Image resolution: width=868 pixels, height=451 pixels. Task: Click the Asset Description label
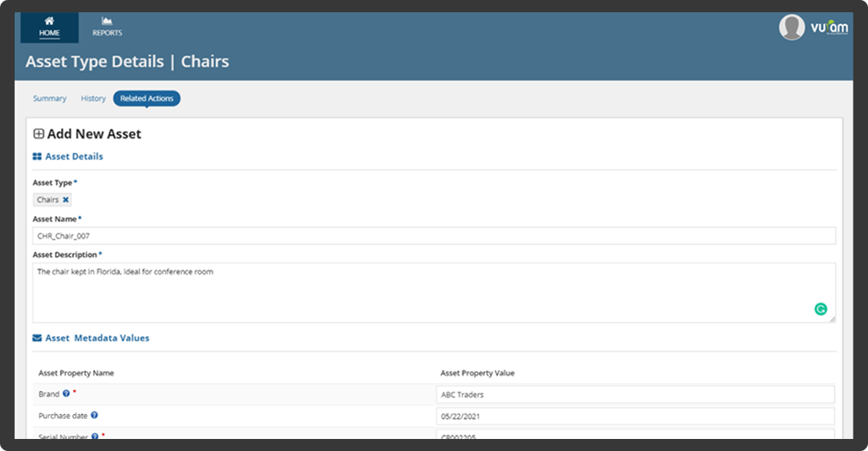(x=65, y=255)
